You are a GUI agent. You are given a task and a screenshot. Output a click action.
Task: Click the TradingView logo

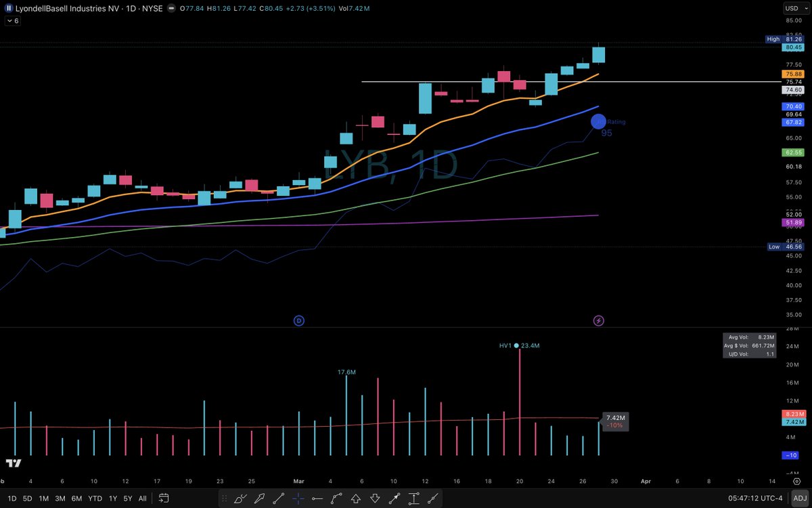click(x=12, y=464)
